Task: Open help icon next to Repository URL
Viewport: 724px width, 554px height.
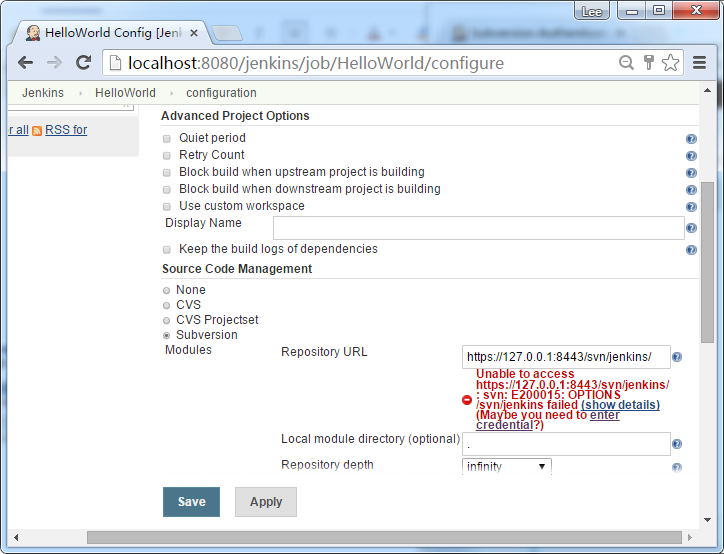Action: 677,357
